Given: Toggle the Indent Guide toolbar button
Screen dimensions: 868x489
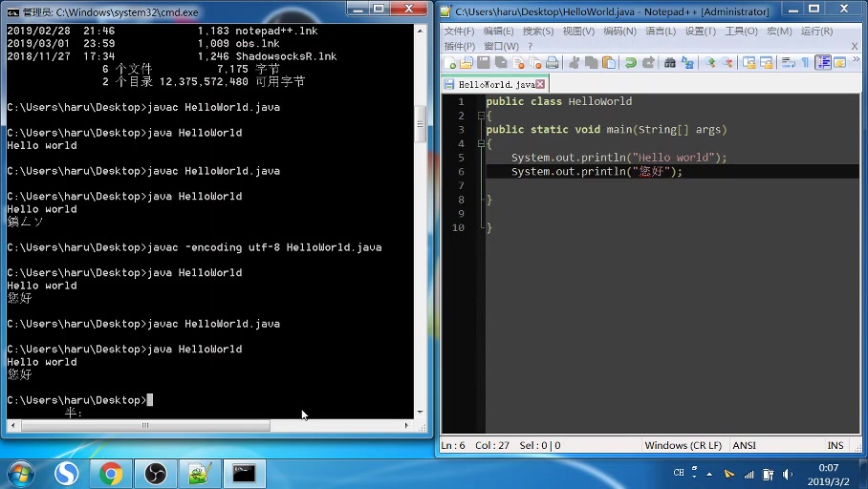Looking at the screenshot, I should tap(823, 62).
